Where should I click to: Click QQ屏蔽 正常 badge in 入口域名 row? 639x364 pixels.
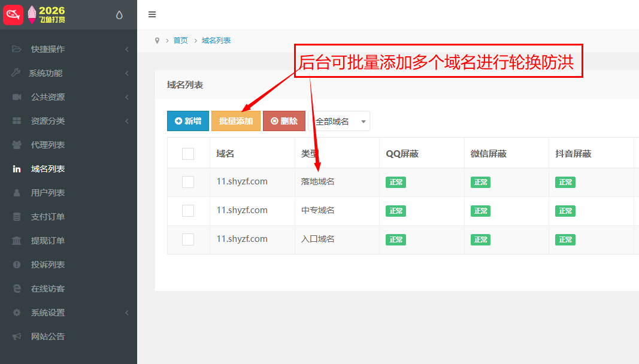[x=396, y=239]
